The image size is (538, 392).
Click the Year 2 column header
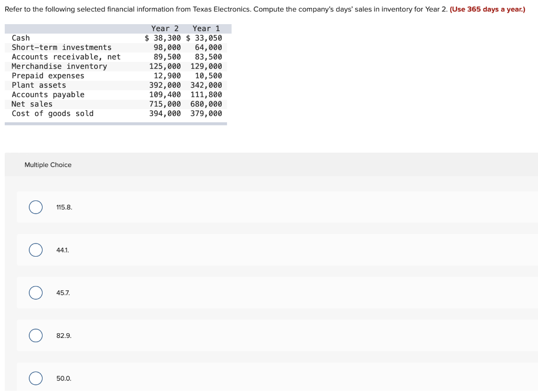(x=164, y=28)
